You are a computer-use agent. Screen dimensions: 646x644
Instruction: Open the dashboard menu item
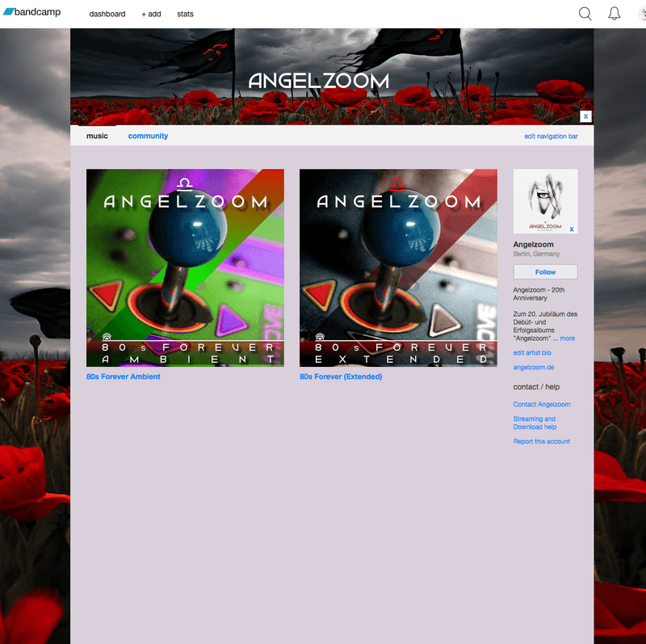click(x=107, y=14)
